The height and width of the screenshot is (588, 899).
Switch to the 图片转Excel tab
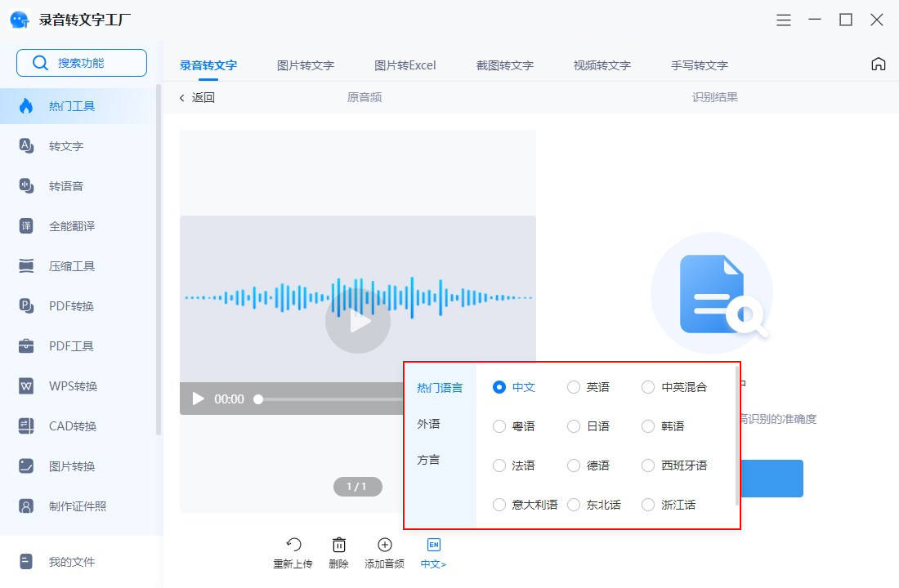pos(405,65)
